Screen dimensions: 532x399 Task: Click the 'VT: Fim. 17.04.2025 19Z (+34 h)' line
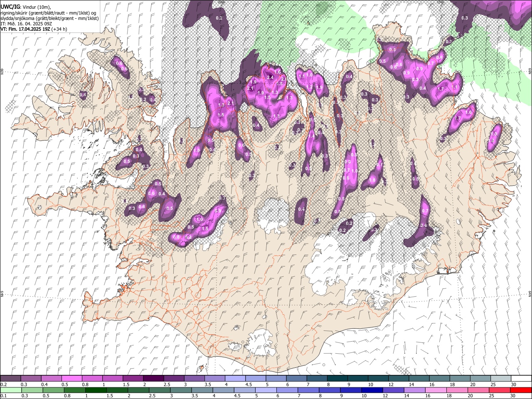34,29
